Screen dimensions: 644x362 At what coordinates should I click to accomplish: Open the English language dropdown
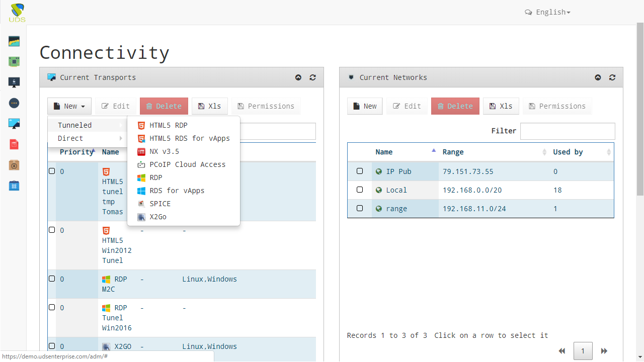point(547,12)
